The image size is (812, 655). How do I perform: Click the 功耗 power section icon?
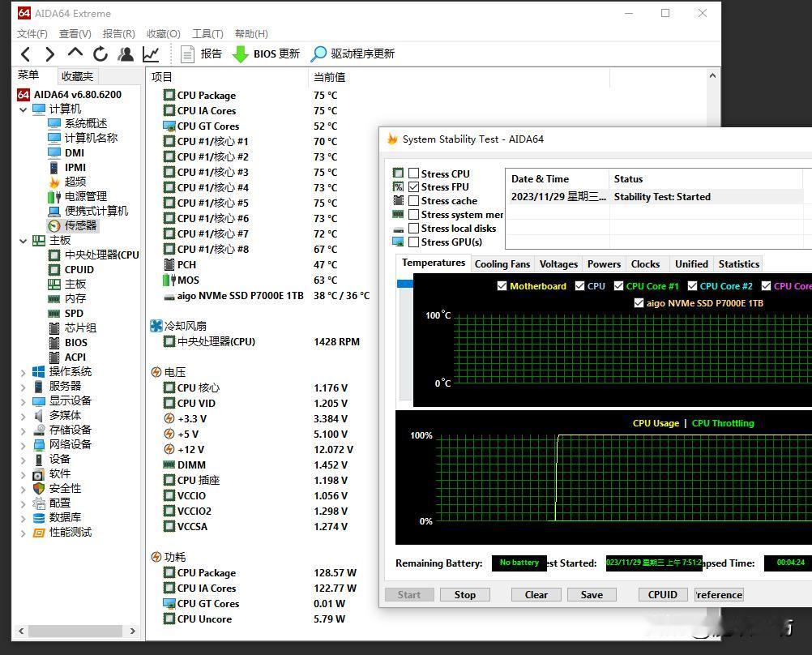tap(156, 557)
